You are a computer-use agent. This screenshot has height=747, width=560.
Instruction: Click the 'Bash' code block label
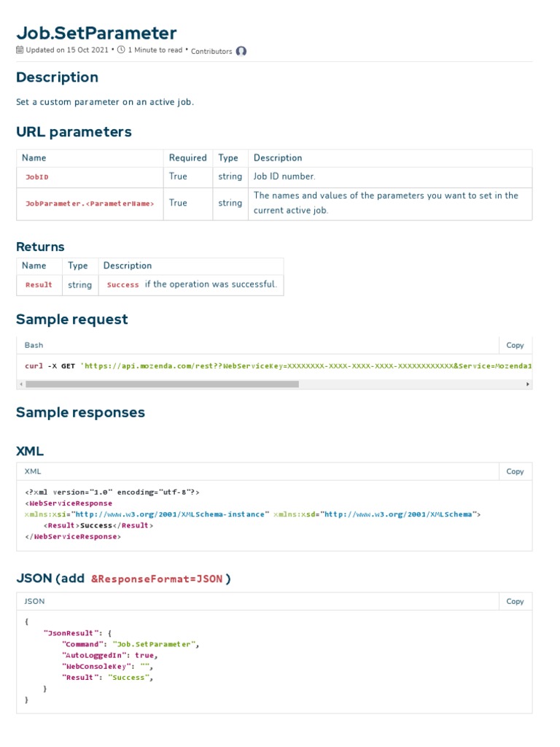pos(34,345)
